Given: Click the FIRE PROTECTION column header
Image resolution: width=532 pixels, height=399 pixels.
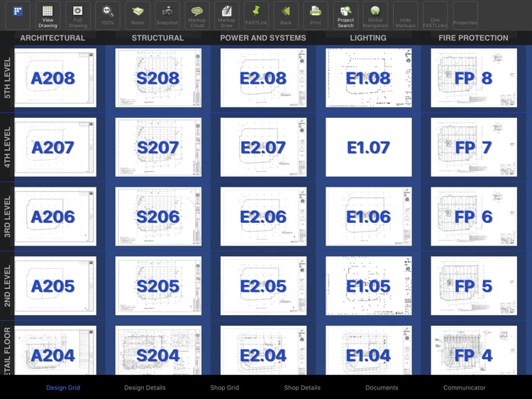Looking at the screenshot, I should click(x=473, y=38).
